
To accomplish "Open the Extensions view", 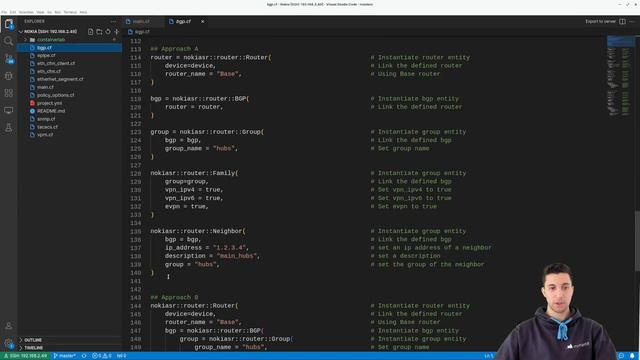I will coord(9,93).
